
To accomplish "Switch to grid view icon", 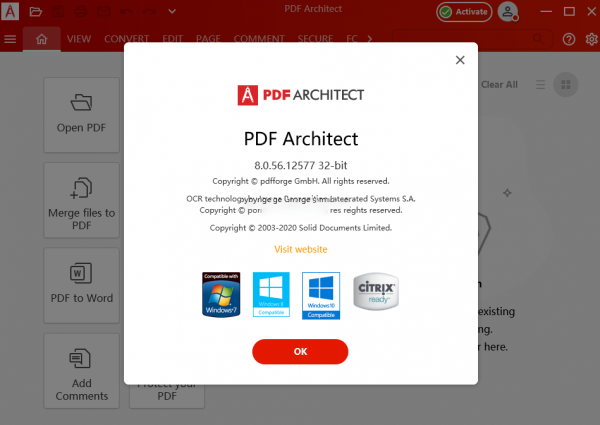I will click(566, 85).
